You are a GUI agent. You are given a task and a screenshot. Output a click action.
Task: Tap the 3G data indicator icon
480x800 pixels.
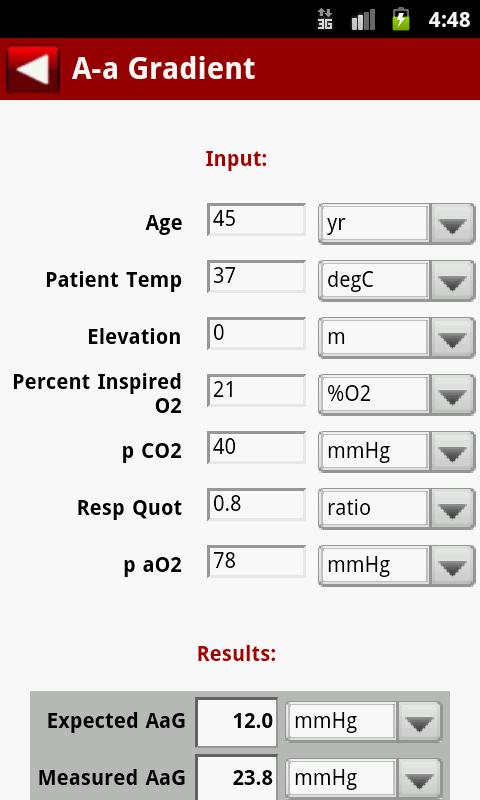325,19
